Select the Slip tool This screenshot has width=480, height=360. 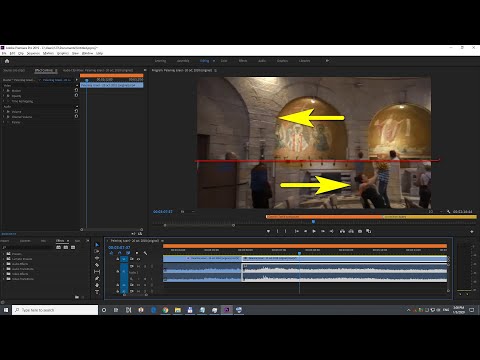pyautogui.click(x=97, y=272)
